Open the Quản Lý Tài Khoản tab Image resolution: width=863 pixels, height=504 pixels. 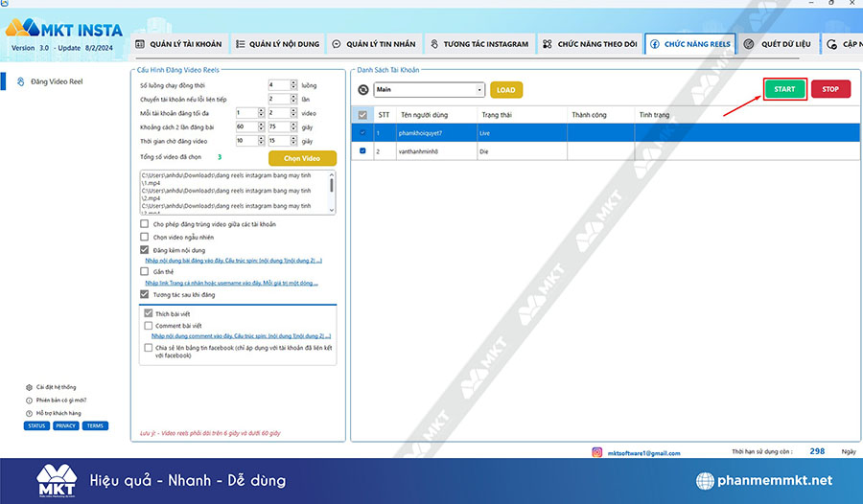coord(179,44)
